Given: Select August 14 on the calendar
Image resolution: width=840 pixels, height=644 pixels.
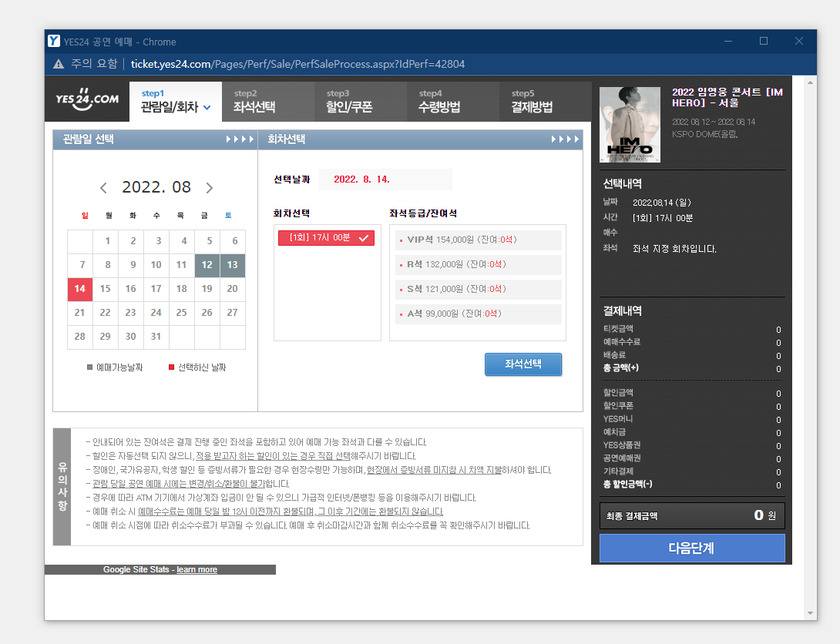Looking at the screenshot, I should (80, 289).
